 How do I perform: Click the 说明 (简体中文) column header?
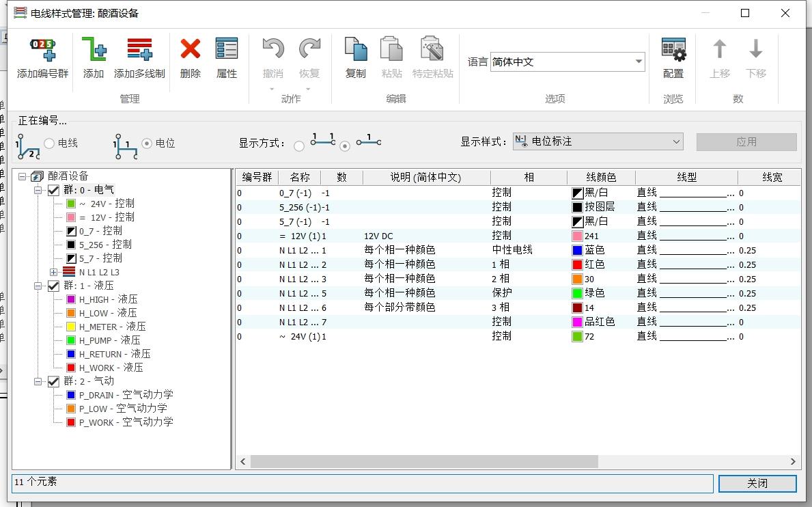coord(425,177)
